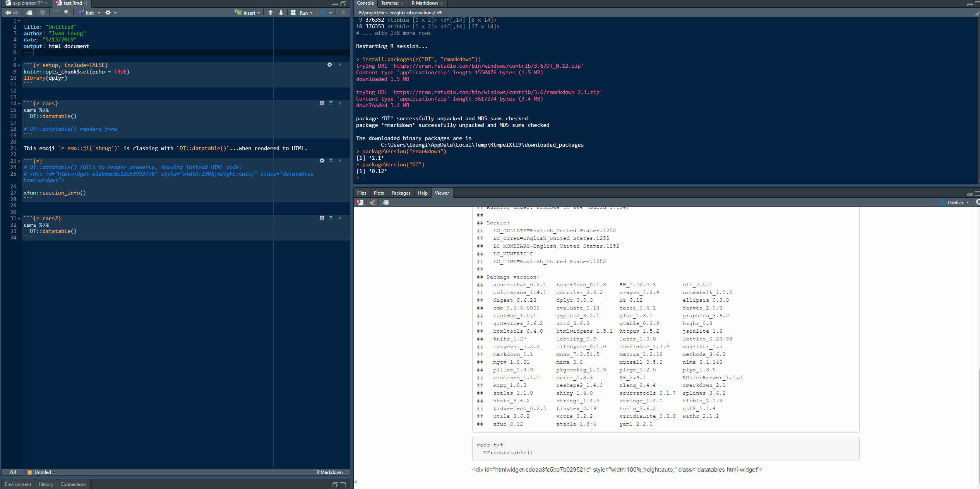
Task: Run all chunks above cars2 chunk
Action: point(331,218)
